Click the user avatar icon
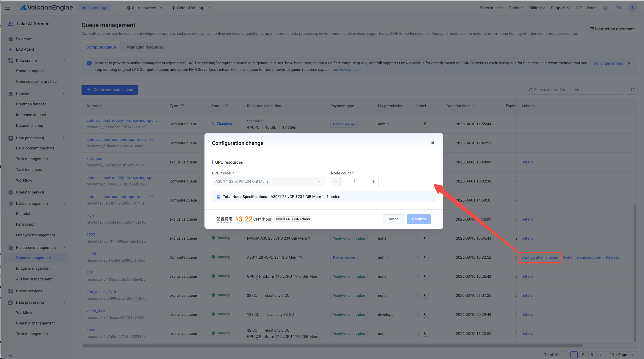Screen dimensions: 644x359 point(632,8)
